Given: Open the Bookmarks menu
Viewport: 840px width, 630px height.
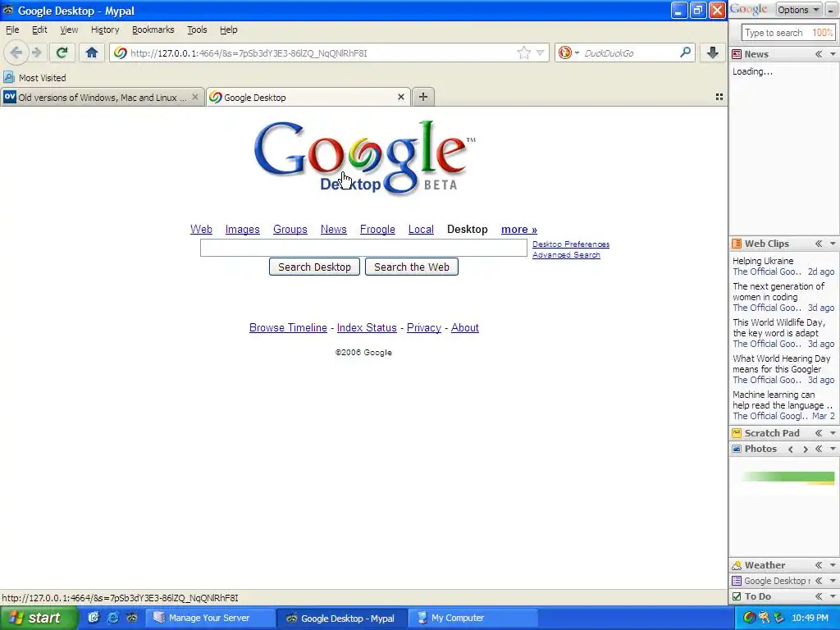Looking at the screenshot, I should click(x=153, y=30).
